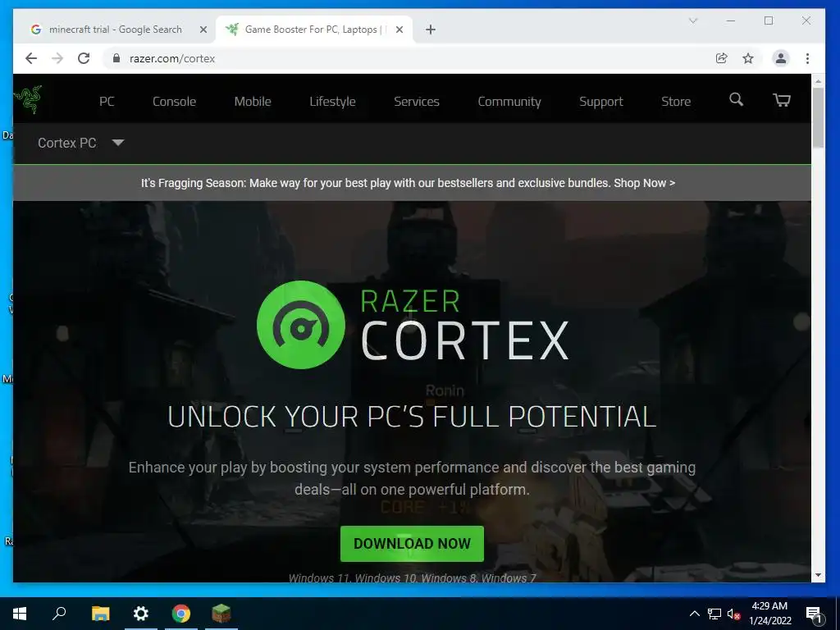Open the Store menu item

pyautogui.click(x=676, y=101)
